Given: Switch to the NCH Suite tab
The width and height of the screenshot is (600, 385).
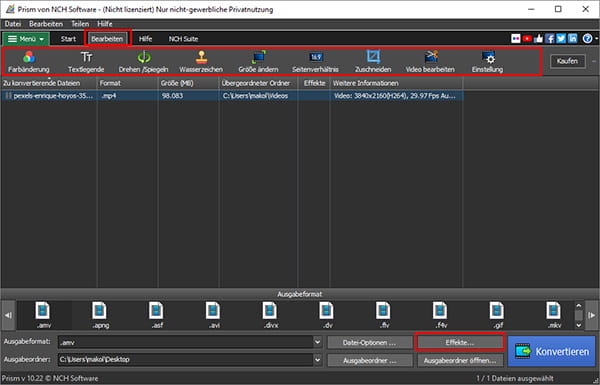Looking at the screenshot, I should click(183, 39).
